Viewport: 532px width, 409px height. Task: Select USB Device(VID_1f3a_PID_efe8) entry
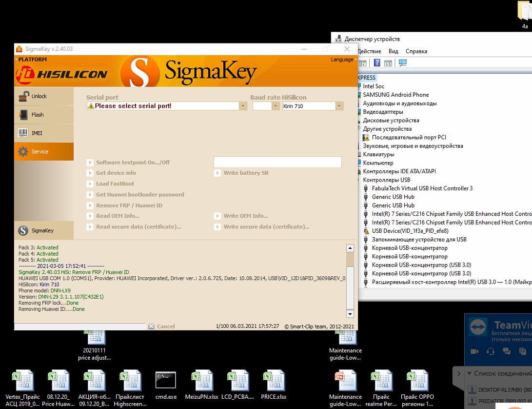tap(410, 231)
